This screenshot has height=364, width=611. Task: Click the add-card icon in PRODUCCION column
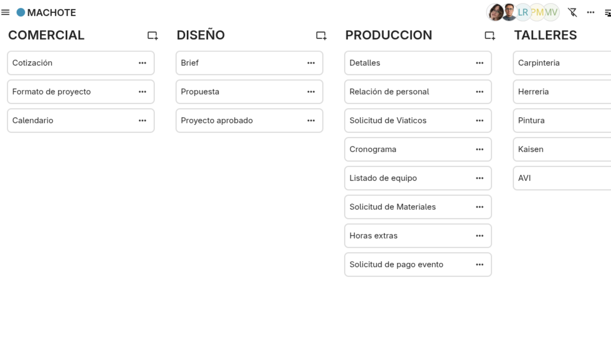490,36
